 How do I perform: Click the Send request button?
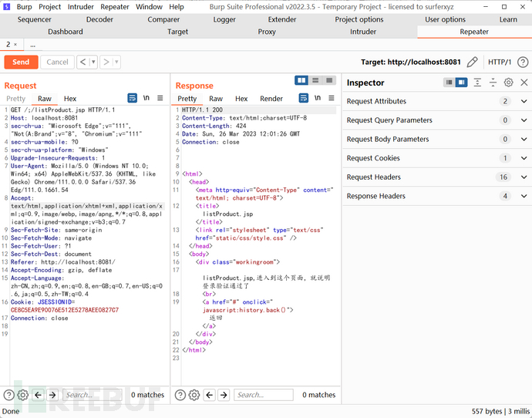pos(21,62)
